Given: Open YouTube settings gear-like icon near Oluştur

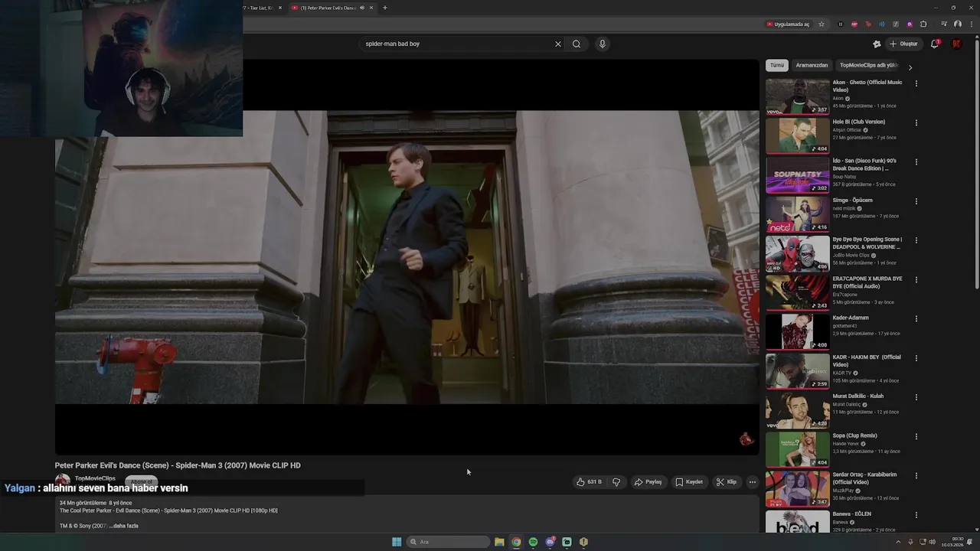Looking at the screenshot, I should pos(877,44).
